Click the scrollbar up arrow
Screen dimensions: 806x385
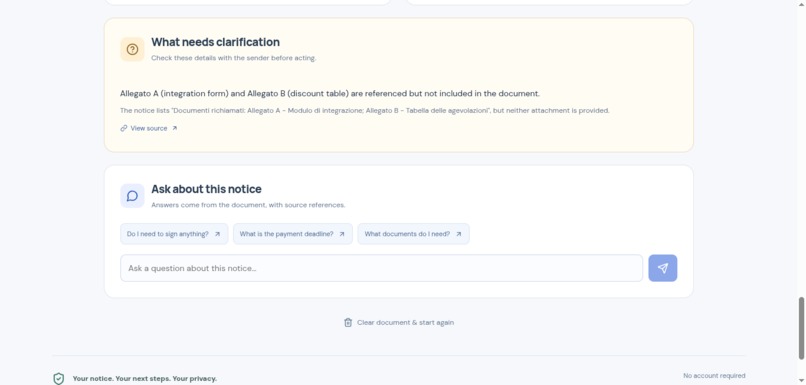click(801, 4)
